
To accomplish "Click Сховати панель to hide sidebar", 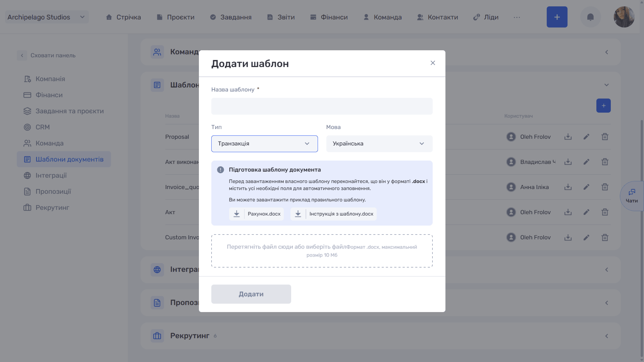I will point(46,55).
